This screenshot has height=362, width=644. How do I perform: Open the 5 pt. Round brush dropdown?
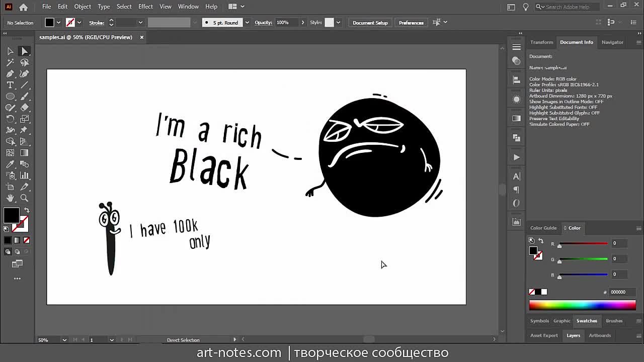(x=247, y=23)
